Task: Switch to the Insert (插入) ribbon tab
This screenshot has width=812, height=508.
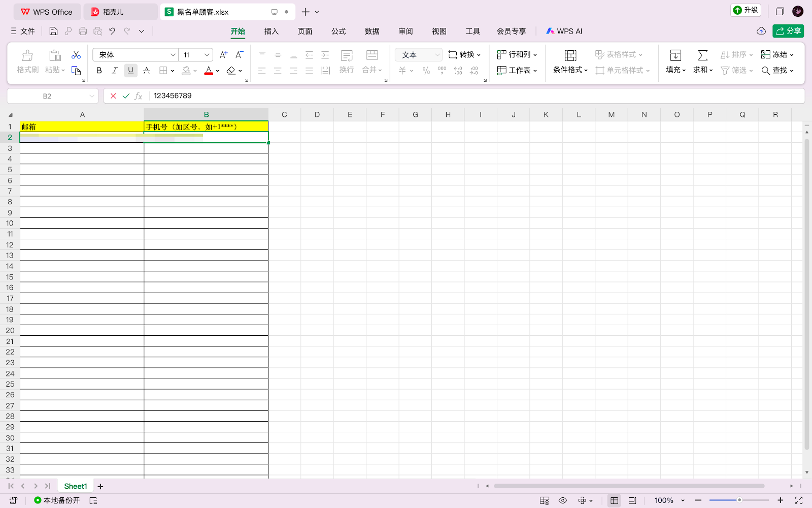Action: tap(271, 31)
